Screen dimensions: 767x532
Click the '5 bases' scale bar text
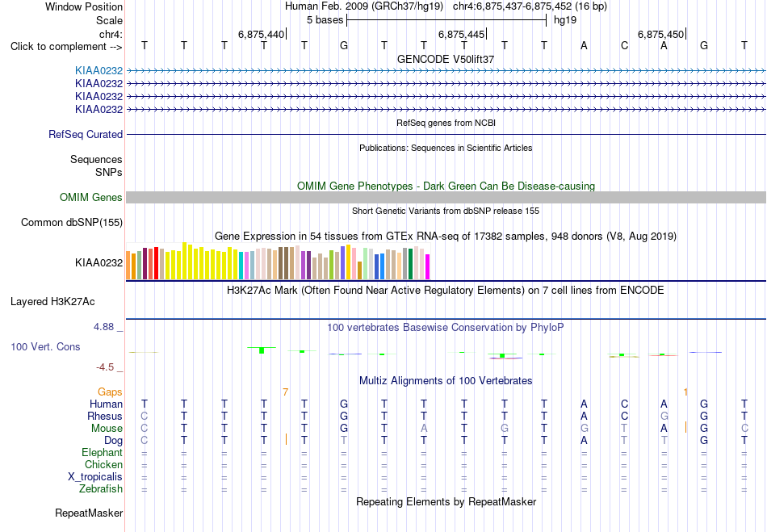tap(325, 20)
